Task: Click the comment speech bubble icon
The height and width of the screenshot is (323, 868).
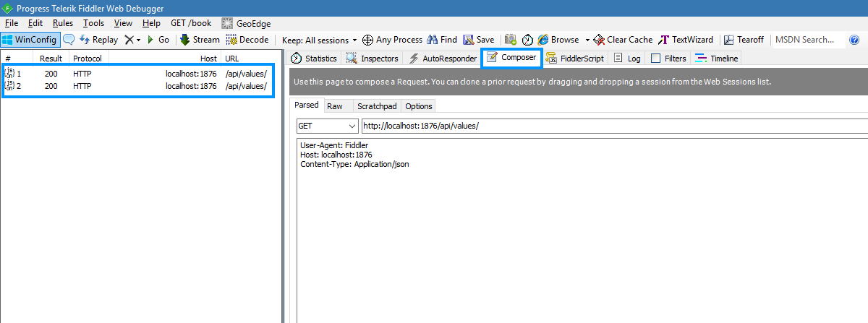Action: point(69,40)
